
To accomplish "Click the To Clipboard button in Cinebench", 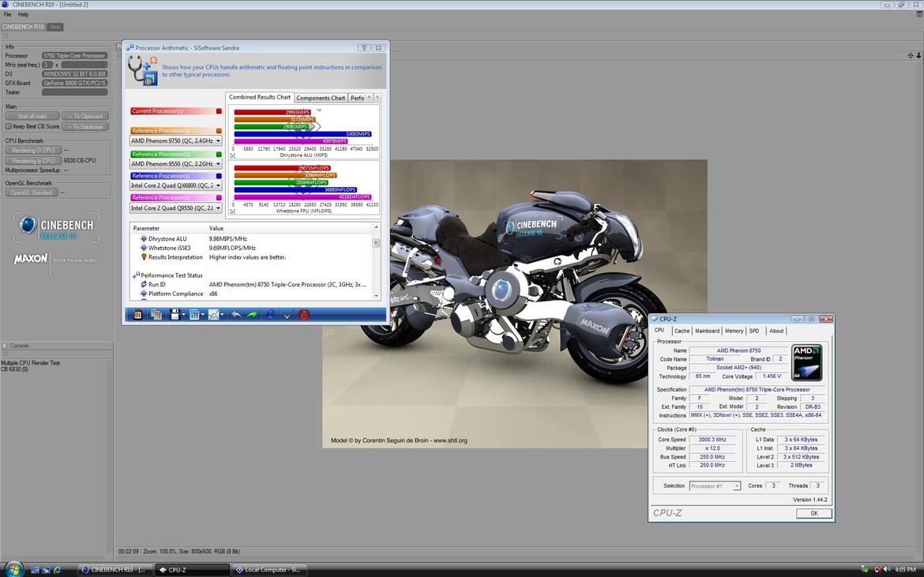I will coord(85,116).
